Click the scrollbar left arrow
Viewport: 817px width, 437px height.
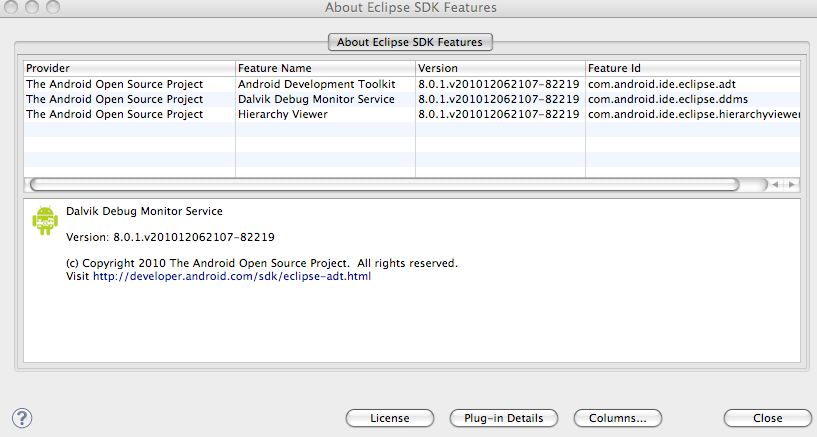coord(776,184)
